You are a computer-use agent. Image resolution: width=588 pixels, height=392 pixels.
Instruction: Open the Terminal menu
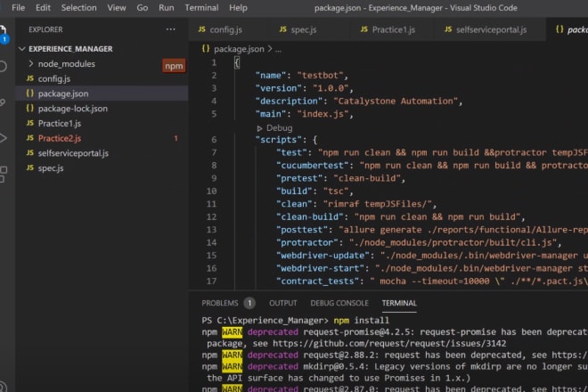click(x=201, y=7)
